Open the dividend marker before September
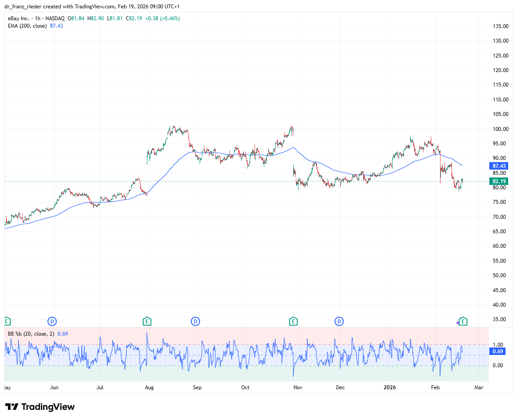 (x=196, y=321)
